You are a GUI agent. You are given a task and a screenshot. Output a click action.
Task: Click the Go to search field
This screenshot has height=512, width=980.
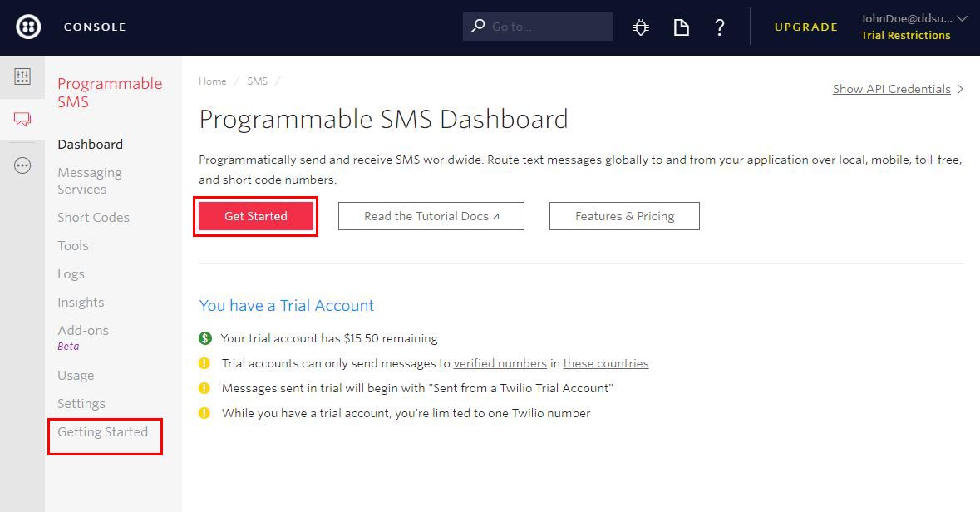pos(538,27)
